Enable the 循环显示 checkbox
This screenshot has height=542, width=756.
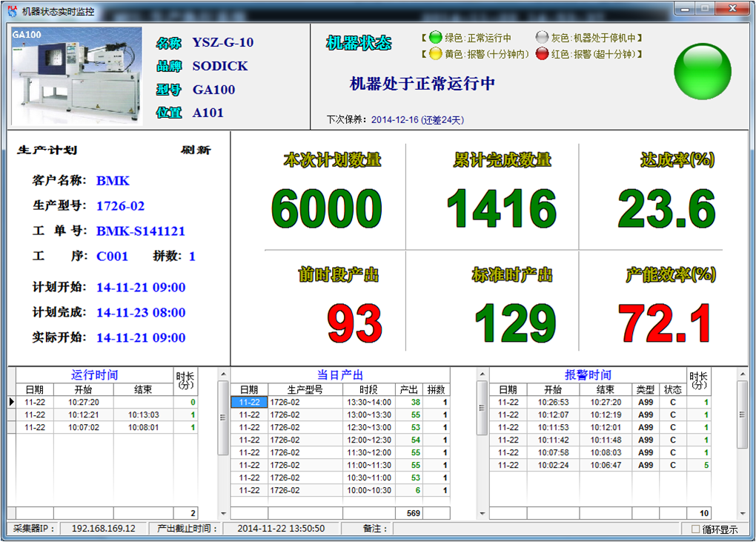tap(695, 529)
